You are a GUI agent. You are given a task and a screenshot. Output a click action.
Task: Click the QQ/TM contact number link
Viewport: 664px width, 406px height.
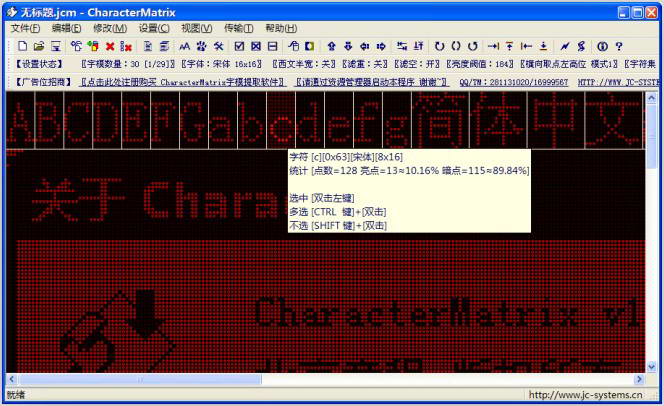514,82
